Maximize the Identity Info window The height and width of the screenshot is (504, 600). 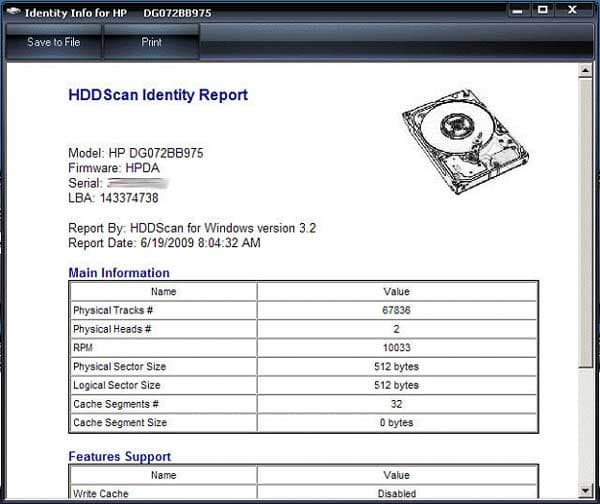[x=543, y=10]
